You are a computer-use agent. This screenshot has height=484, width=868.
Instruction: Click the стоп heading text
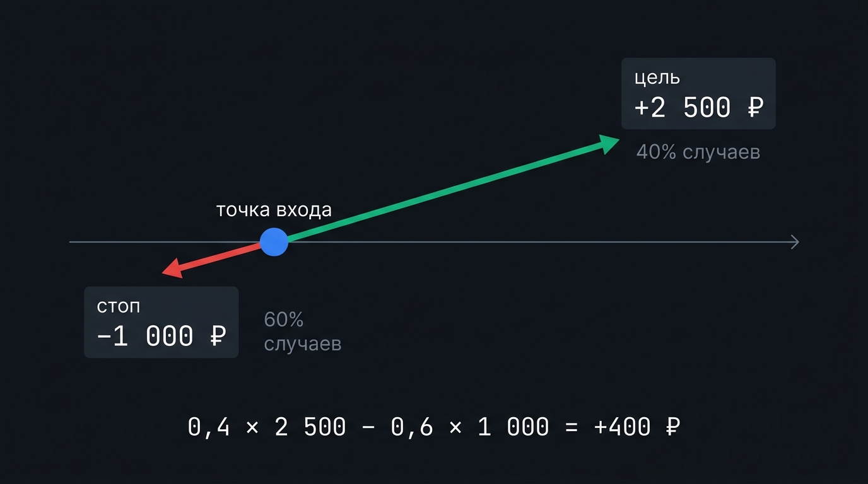pos(119,307)
